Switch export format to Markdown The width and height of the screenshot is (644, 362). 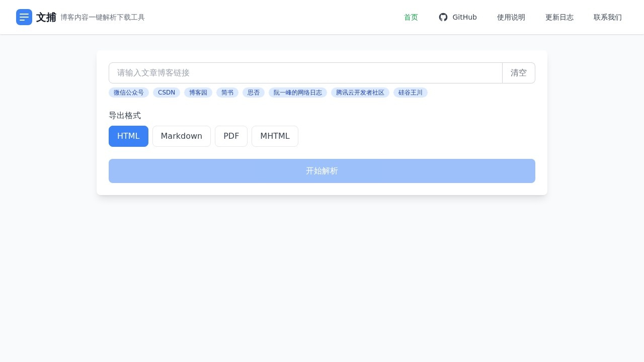point(182,136)
